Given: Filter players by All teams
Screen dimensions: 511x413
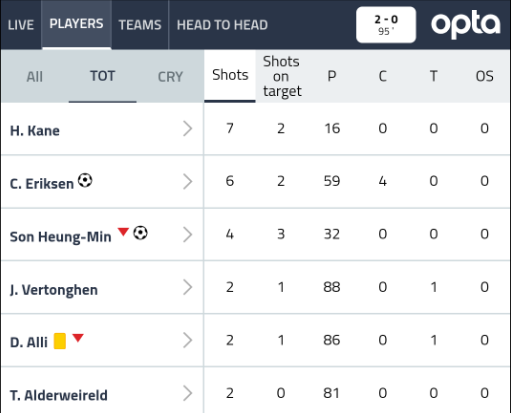Looking at the screenshot, I should coord(35,77).
